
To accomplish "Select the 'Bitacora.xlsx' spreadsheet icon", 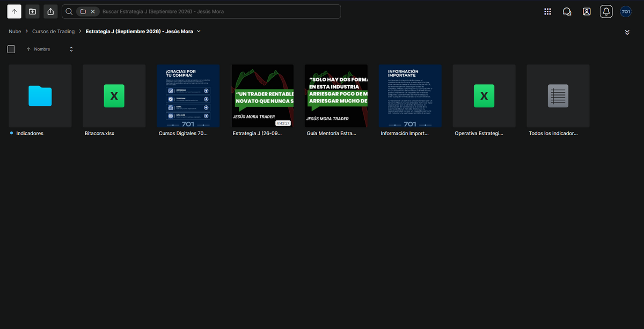I will pos(114,96).
